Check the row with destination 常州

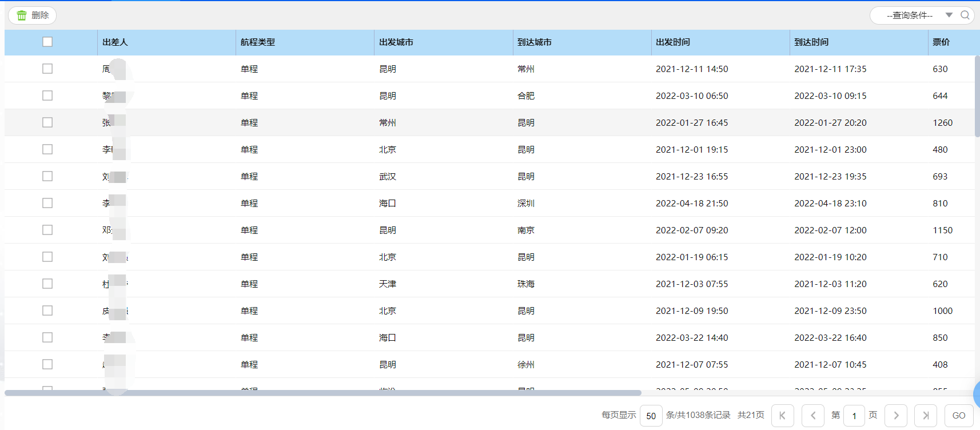[x=47, y=69]
